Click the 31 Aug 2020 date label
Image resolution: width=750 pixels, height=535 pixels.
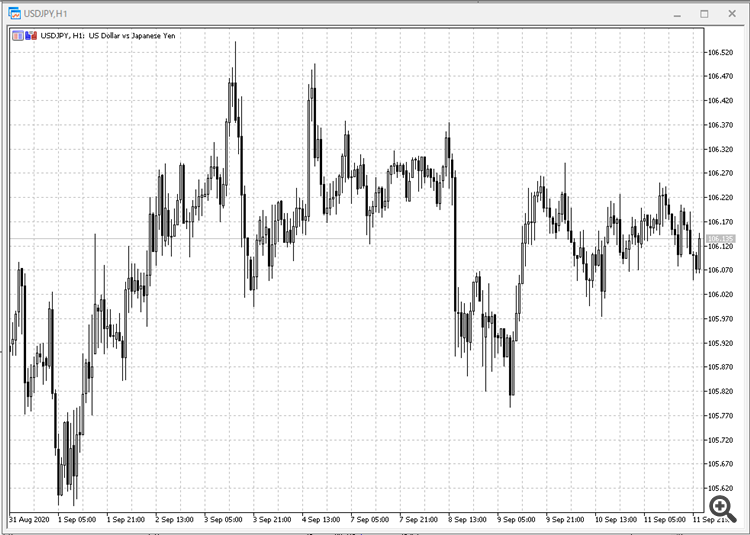point(29,519)
